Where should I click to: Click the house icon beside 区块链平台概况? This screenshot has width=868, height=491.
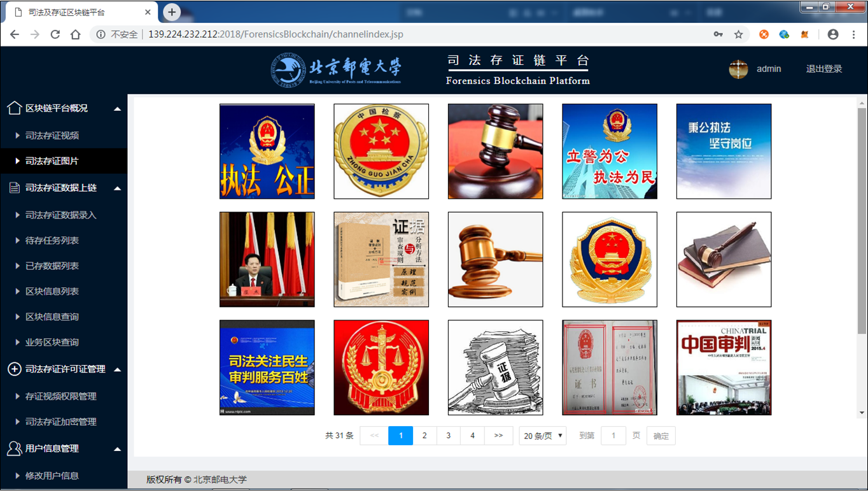point(14,108)
